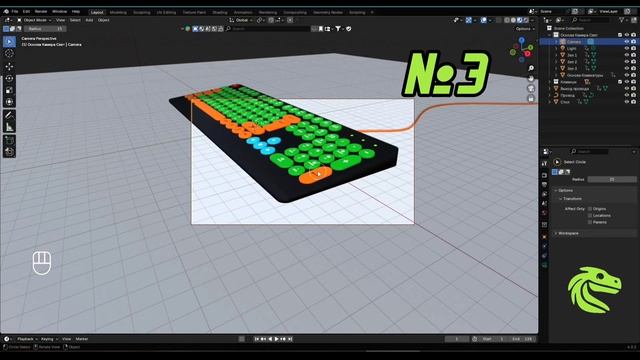Click the outliner search field
Viewport: 640px width, 360px height.
(592, 20)
